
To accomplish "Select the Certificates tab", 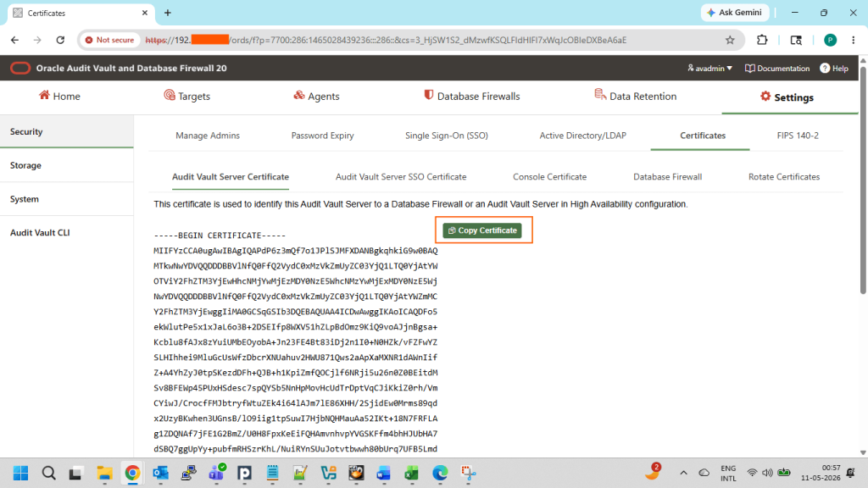I will [703, 136].
